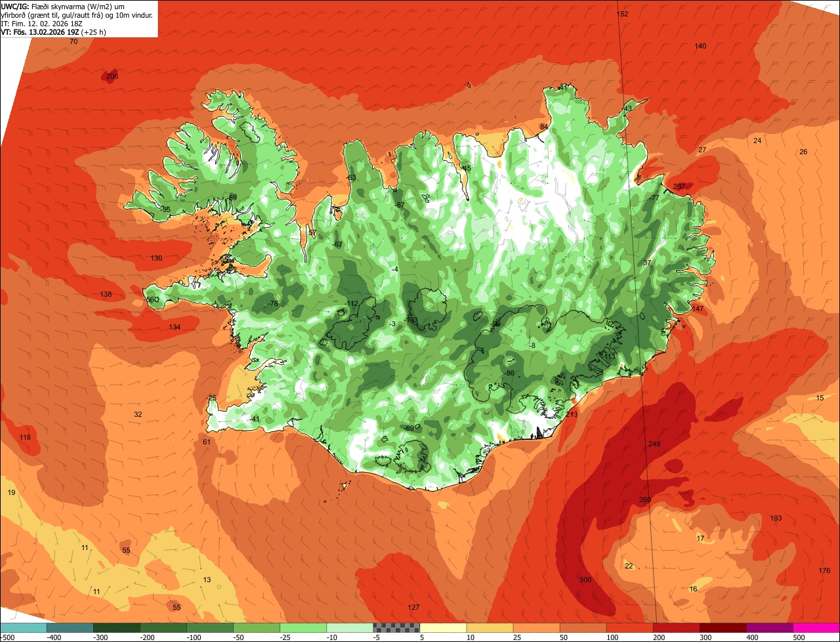The height and width of the screenshot is (642, 840).
Task: Click the purple legend swatch between 400 and 500
Action: (x=770, y=628)
